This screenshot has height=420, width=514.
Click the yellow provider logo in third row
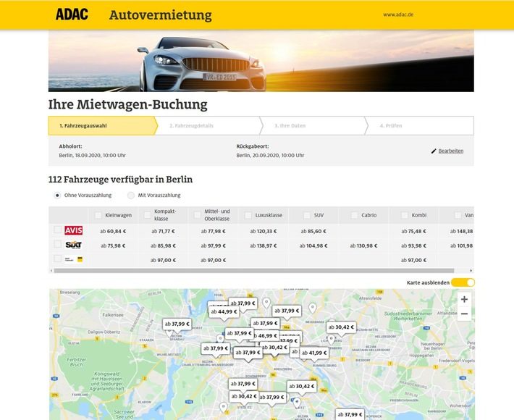(73, 259)
